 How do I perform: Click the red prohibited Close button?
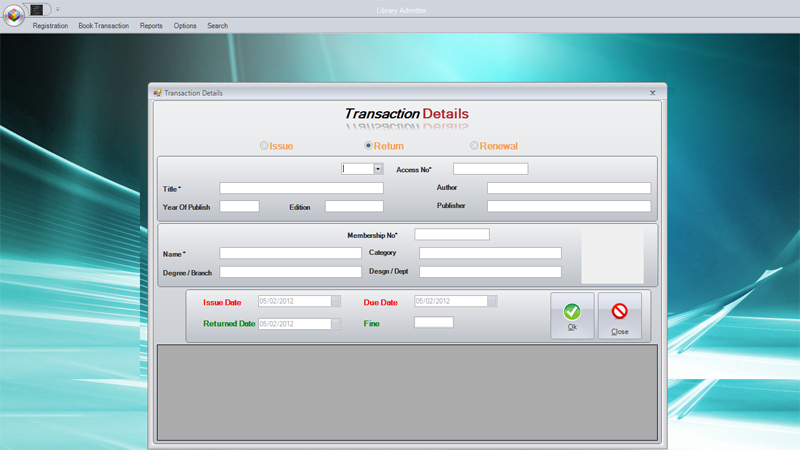tap(619, 316)
